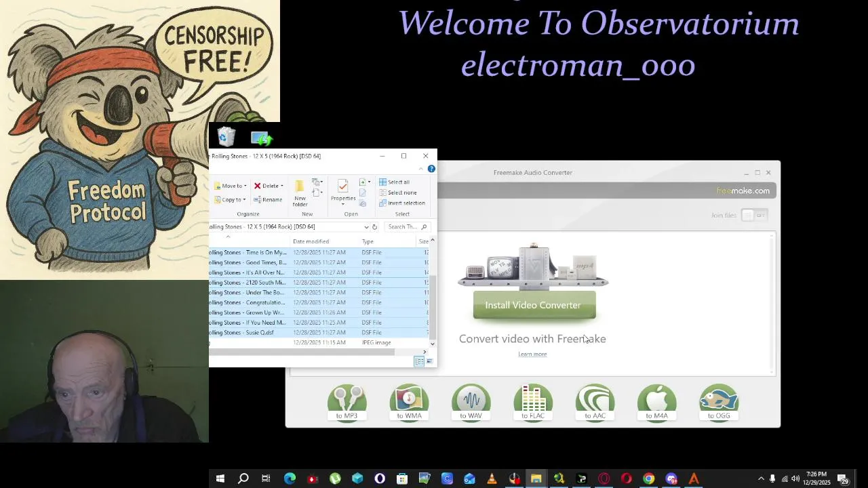Select the 'to AAC' conversion icon
Viewport: 868px width, 488px height.
coord(595,403)
